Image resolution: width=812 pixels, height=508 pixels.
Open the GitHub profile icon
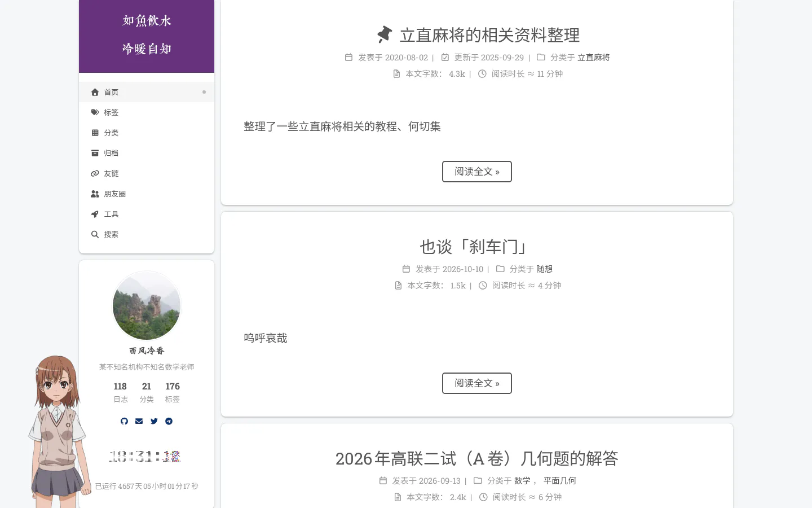[x=124, y=421]
